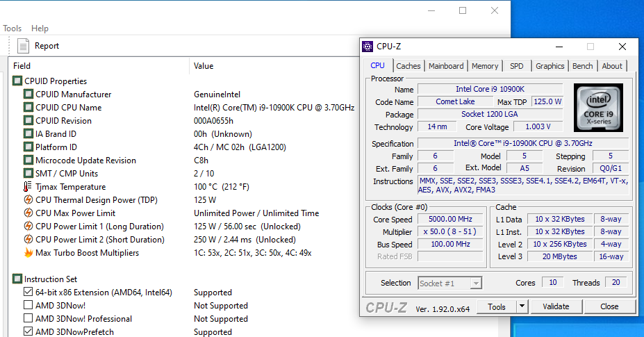Click the Report toolbar button label
Screen dimensions: 644x337
(x=47, y=46)
